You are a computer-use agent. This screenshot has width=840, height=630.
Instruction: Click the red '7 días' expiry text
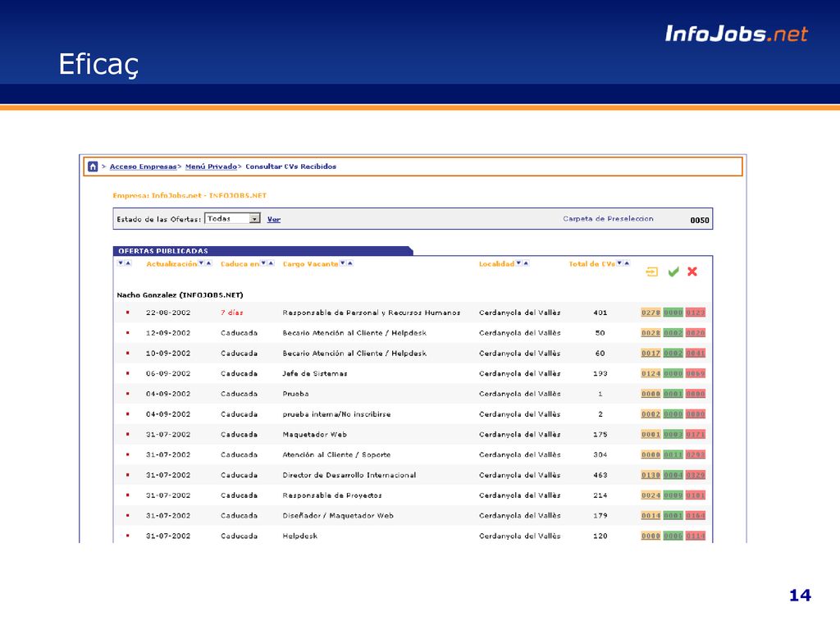click(232, 313)
